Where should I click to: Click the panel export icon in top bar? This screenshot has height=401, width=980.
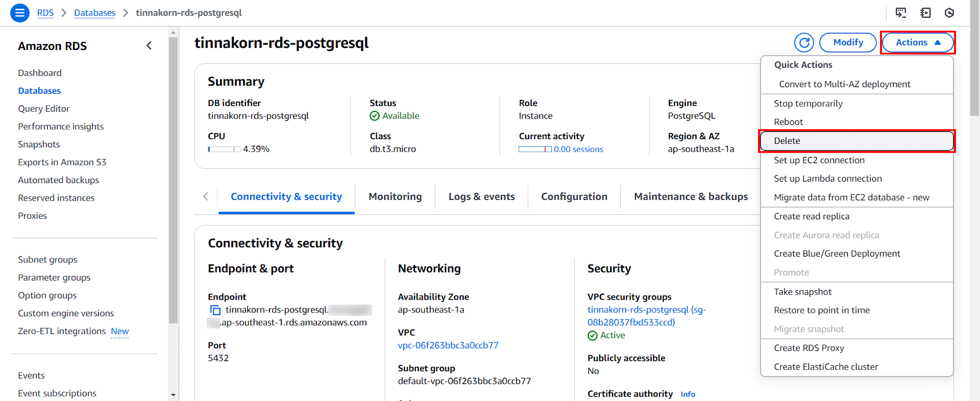pyautogui.click(x=925, y=13)
